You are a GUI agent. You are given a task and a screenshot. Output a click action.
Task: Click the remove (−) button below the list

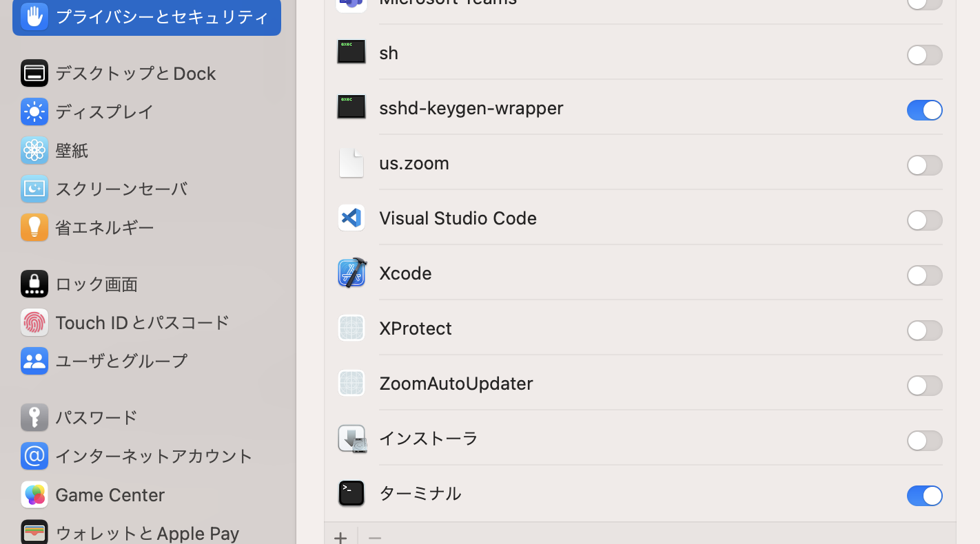(374, 537)
